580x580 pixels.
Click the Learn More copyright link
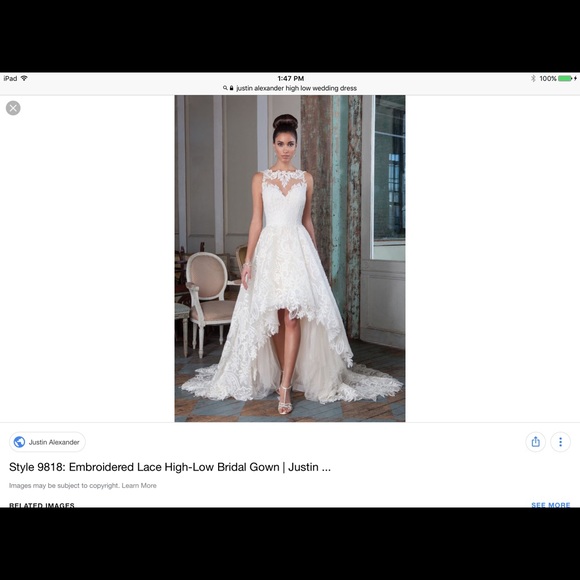click(139, 485)
